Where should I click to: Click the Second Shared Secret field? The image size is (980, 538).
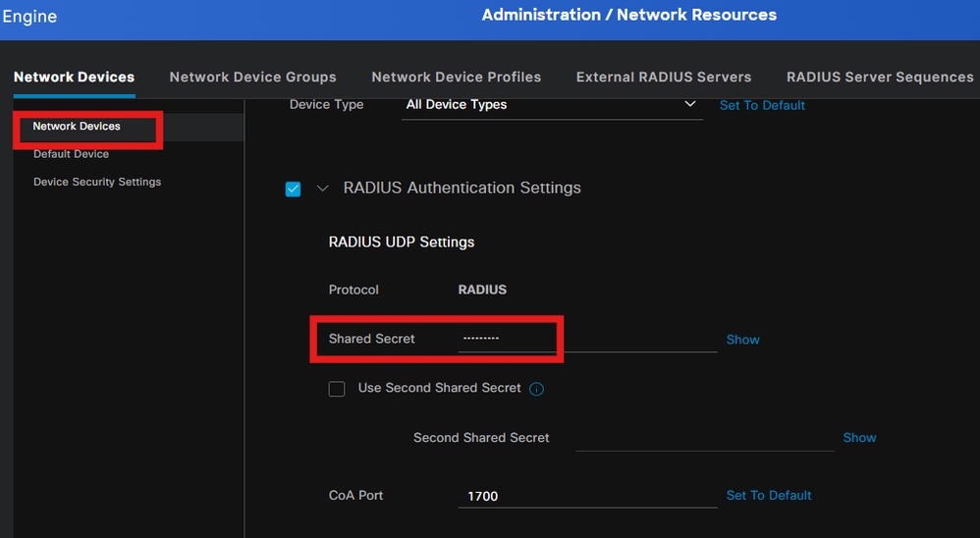(x=704, y=438)
